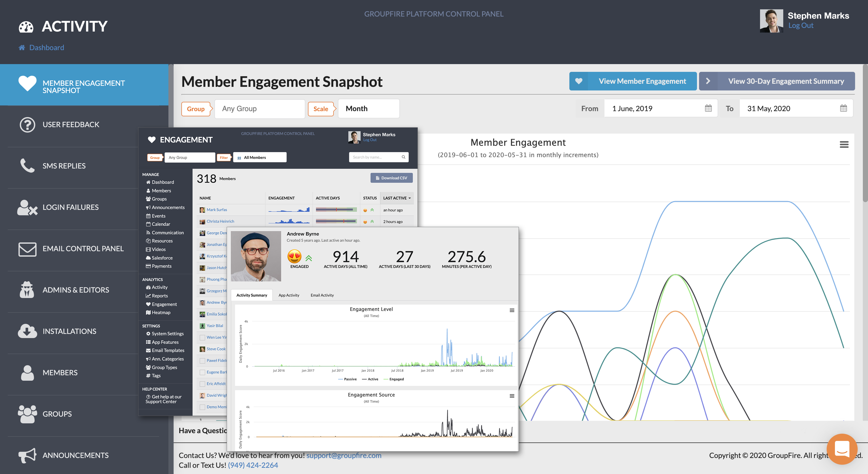Open Any Group dropdown in Engagement window

point(190,157)
